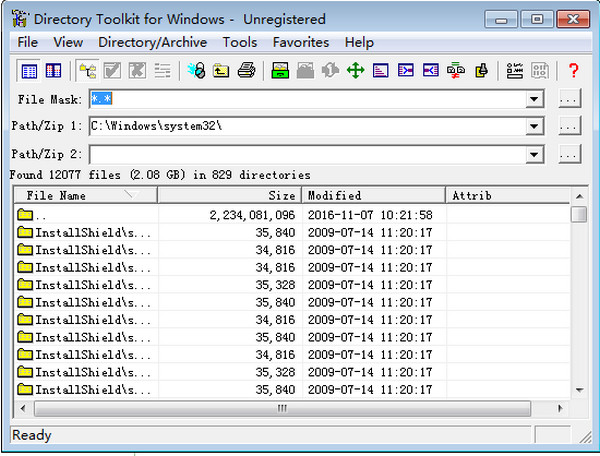
Task: Click the Found 12077 files summary text
Action: (160, 175)
